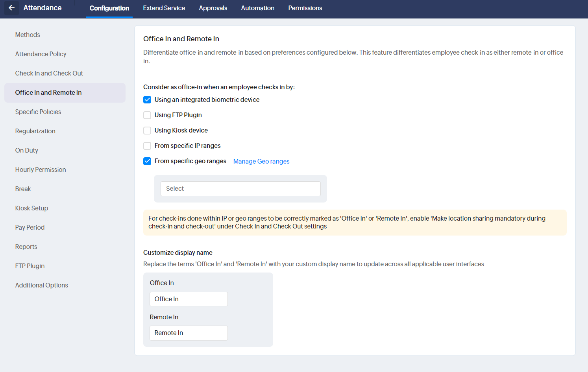Check the Using Kiosk device option
The image size is (588, 372).
pos(147,131)
